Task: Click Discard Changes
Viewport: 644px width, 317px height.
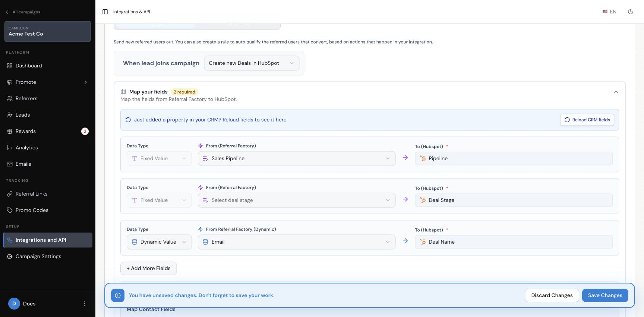Action: point(552,295)
